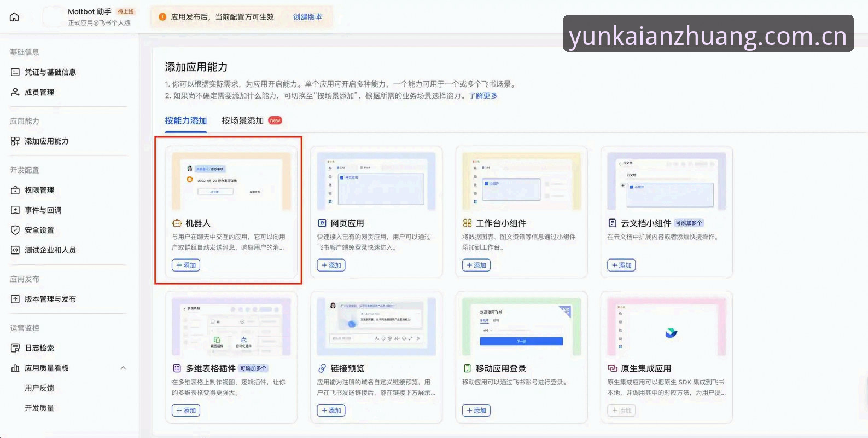Add the 链接预览 capability
Screen dimensions: 868x438
coord(331,410)
